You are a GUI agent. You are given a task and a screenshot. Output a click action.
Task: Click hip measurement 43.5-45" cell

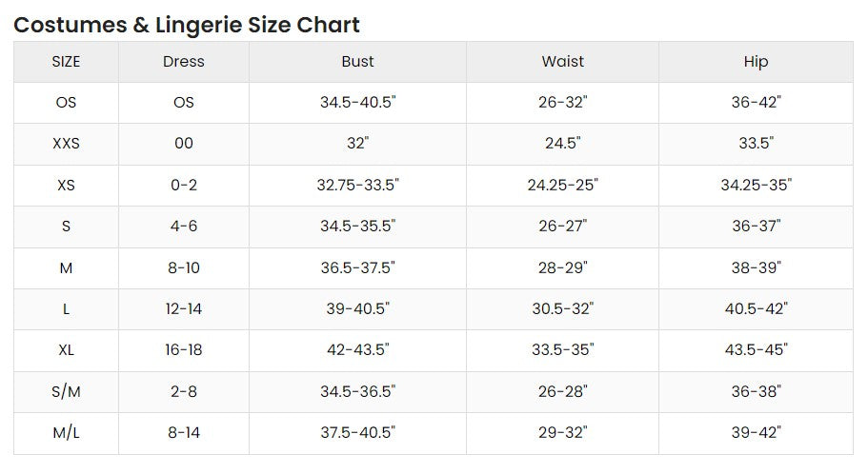tap(757, 350)
